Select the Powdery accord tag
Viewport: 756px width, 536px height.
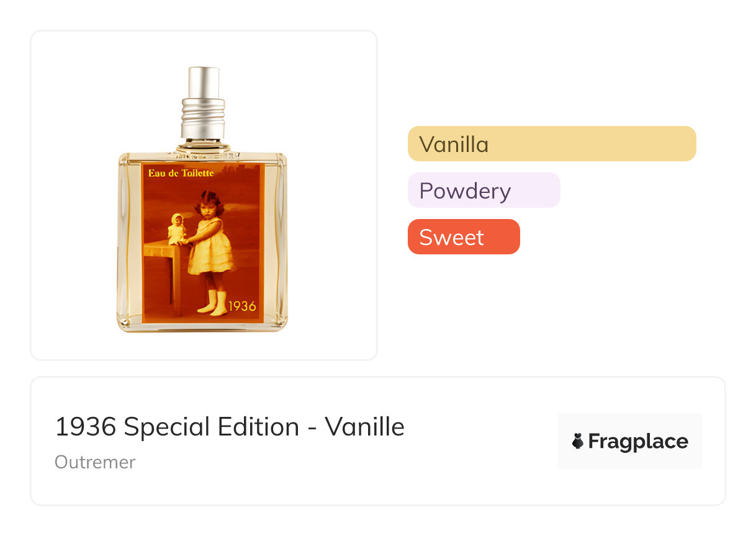[484, 190]
